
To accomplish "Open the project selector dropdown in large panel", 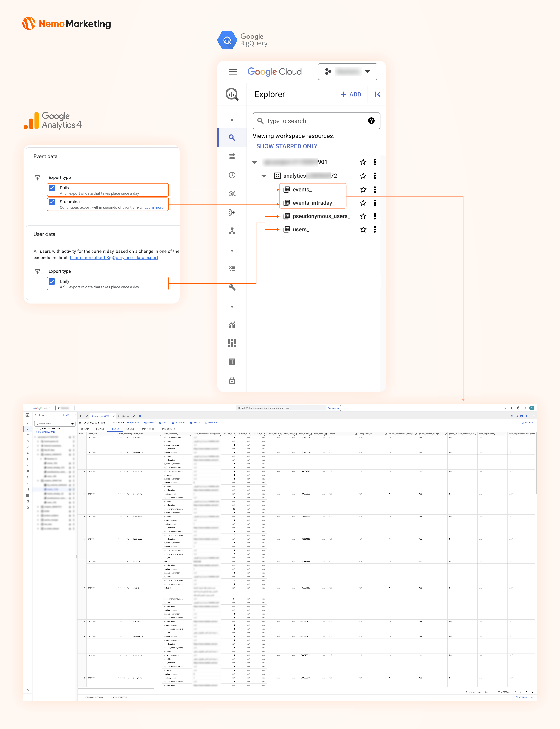I will point(347,72).
